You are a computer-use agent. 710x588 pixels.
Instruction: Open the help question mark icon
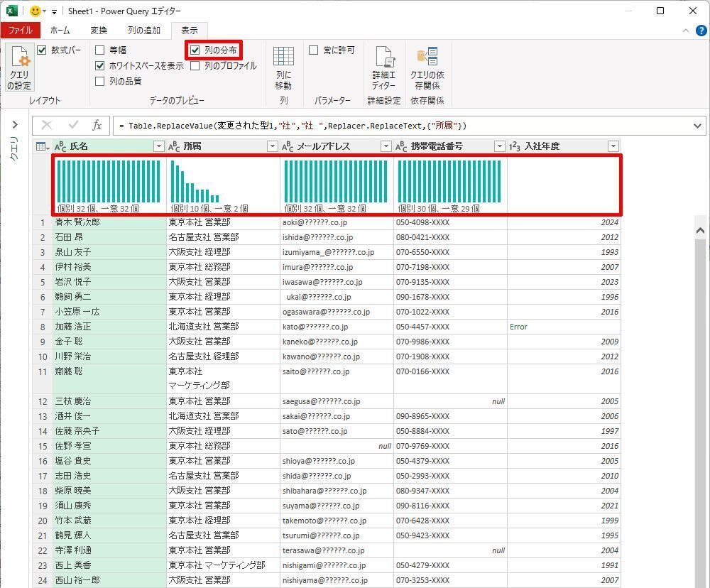701,31
